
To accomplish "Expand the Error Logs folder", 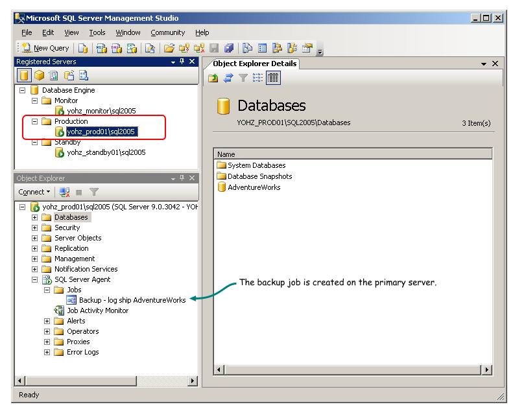I will (x=47, y=353).
